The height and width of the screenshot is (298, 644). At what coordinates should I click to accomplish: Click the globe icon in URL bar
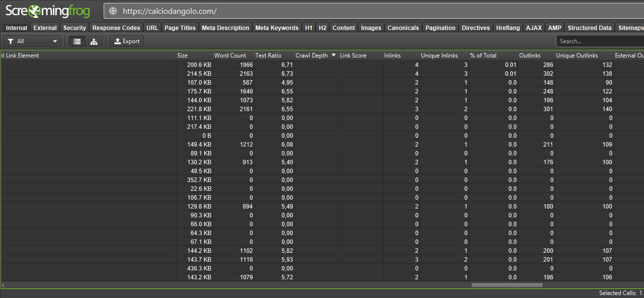[x=113, y=11]
